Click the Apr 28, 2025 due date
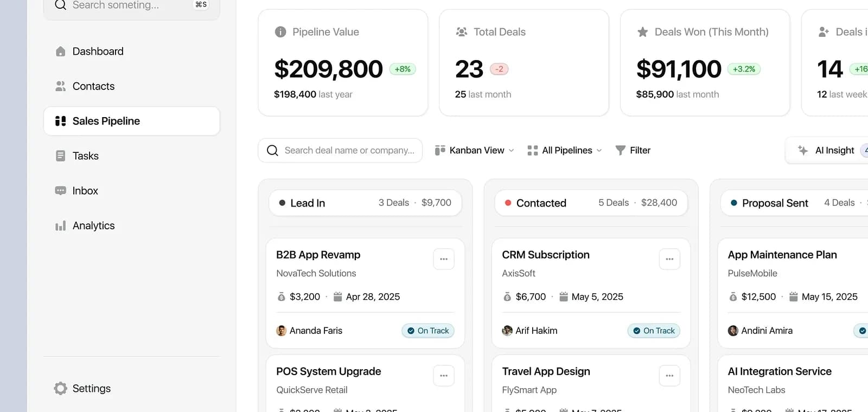868x412 pixels. click(x=373, y=297)
